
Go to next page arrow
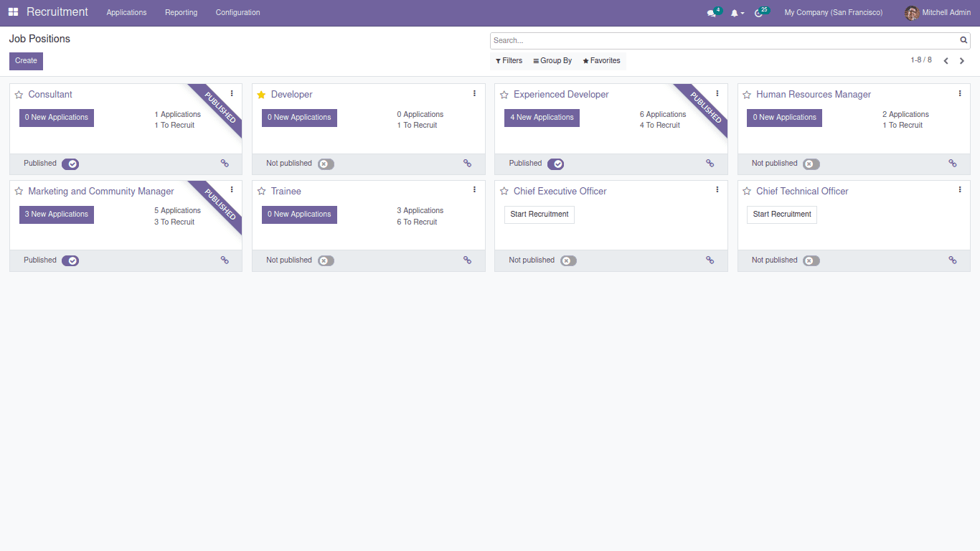[x=962, y=61]
